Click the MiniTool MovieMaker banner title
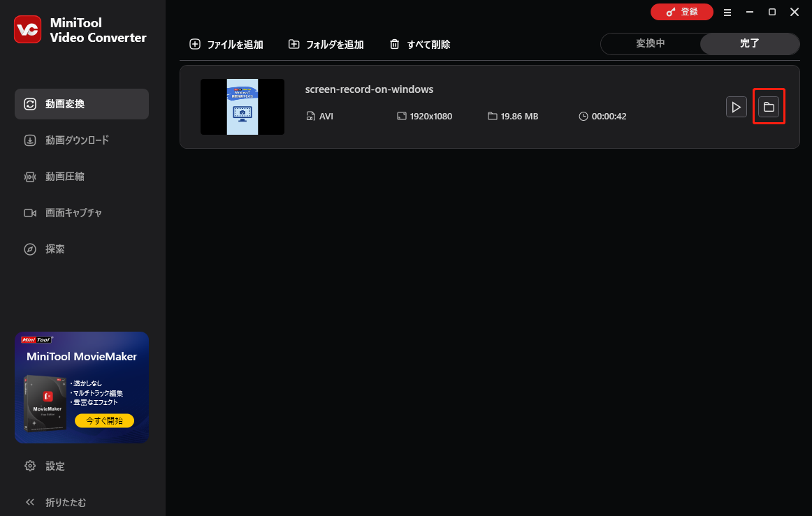 82,357
